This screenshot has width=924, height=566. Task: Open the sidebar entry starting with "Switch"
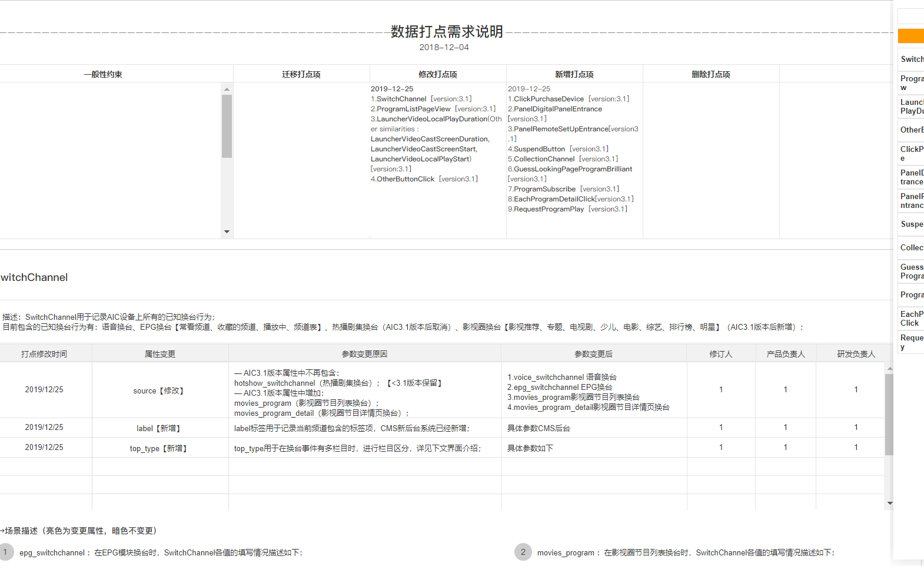click(912, 59)
